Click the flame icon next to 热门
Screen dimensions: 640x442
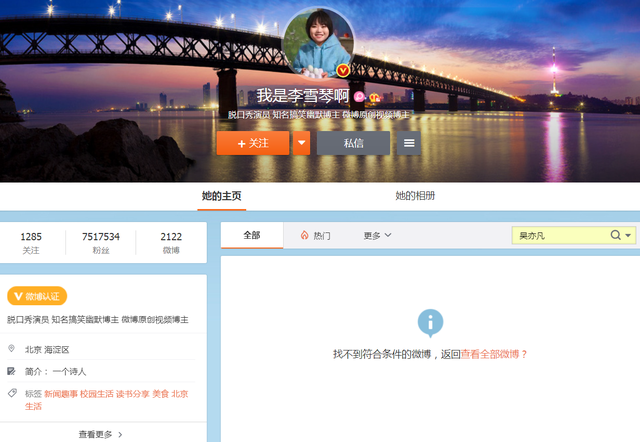pyautogui.click(x=304, y=235)
